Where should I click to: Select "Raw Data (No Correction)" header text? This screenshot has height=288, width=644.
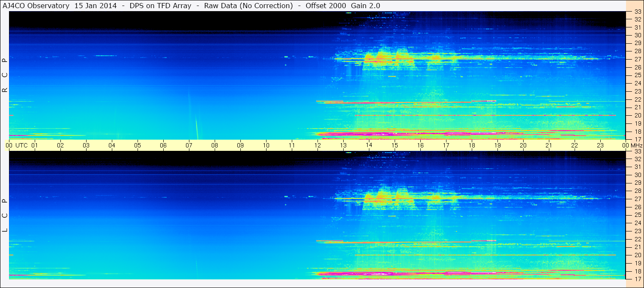(249, 6)
